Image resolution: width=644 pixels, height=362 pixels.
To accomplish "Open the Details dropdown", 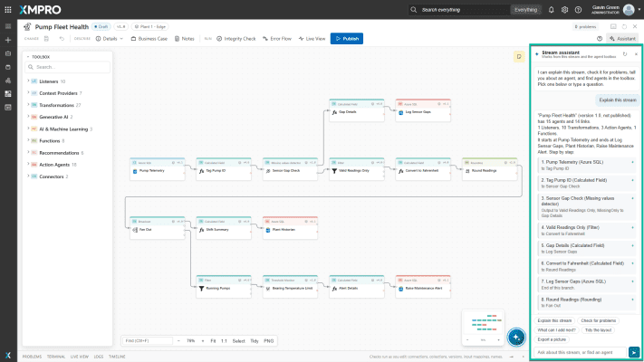I will click(110, 39).
